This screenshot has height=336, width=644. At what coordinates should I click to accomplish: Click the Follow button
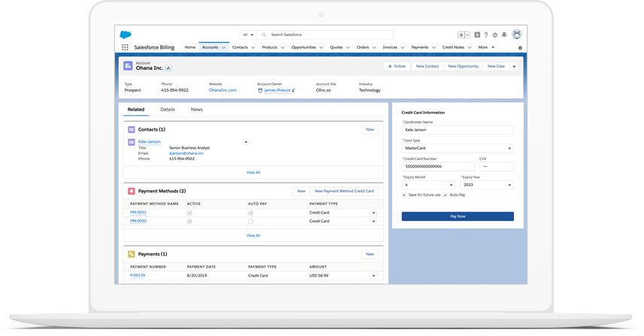[397, 66]
